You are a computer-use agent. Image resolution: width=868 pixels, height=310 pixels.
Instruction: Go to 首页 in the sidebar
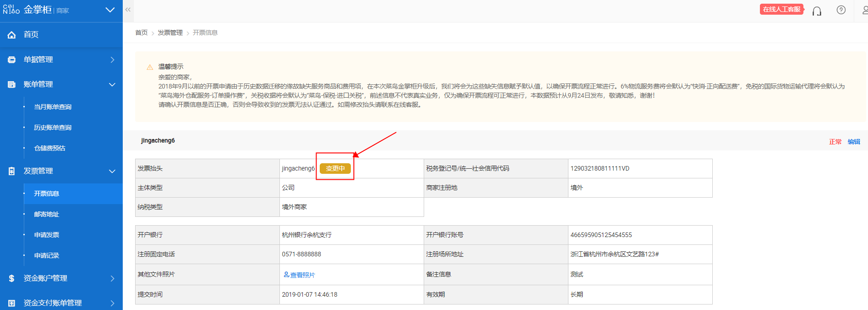(x=31, y=34)
